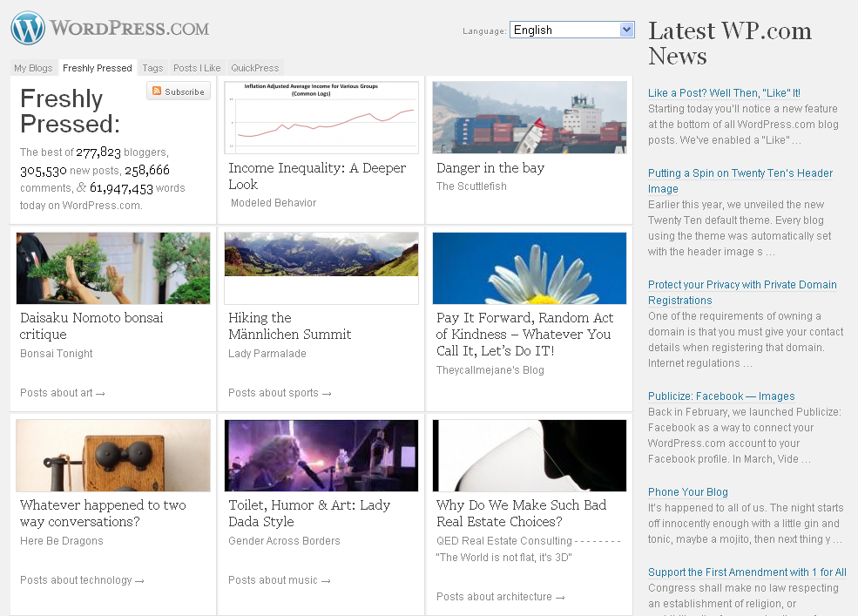This screenshot has height=616, width=858.
Task: Select the Freshly Pressed tab
Action: pos(98,68)
